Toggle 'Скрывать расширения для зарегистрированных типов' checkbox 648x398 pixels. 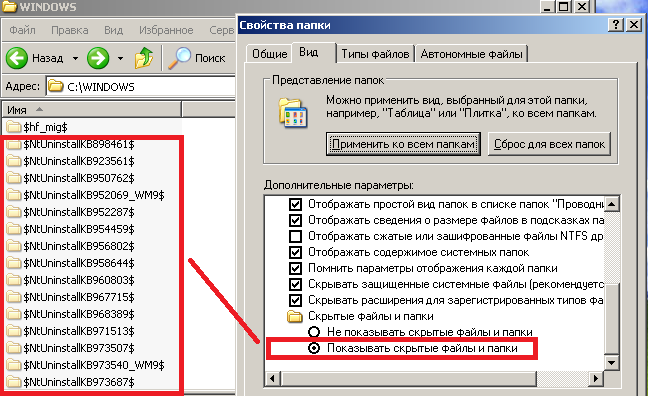click(x=295, y=300)
